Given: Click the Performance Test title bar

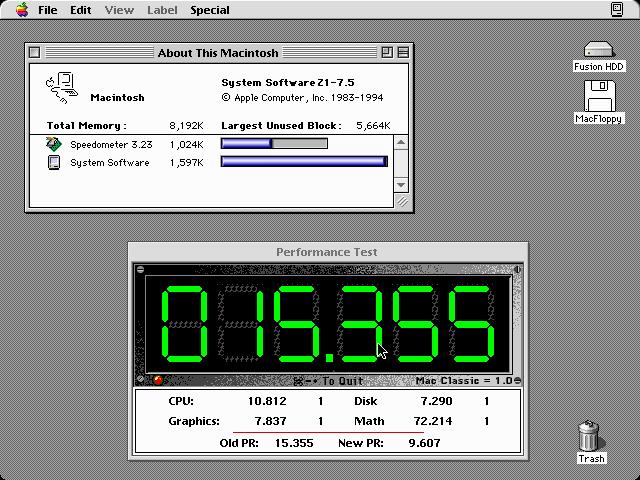Looking at the screenshot, I should pos(327,252).
